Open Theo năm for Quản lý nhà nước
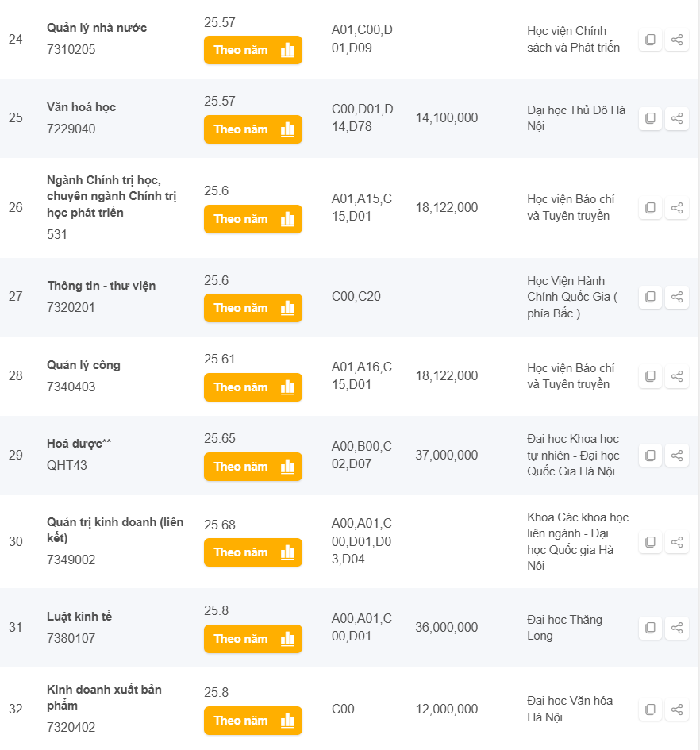This screenshot has height=750, width=700. click(252, 50)
